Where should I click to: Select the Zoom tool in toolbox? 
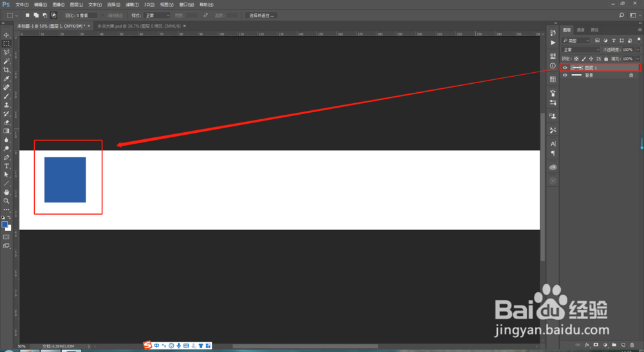click(x=6, y=201)
